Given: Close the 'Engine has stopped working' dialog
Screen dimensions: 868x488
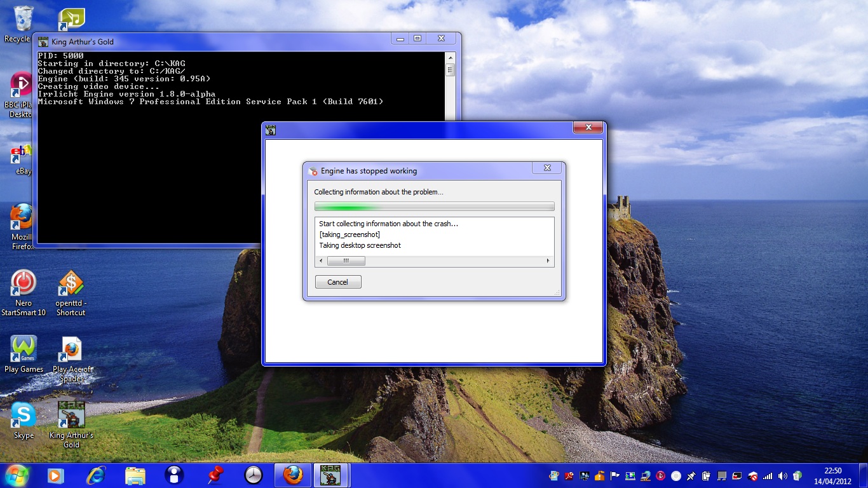Looking at the screenshot, I should pyautogui.click(x=547, y=168).
